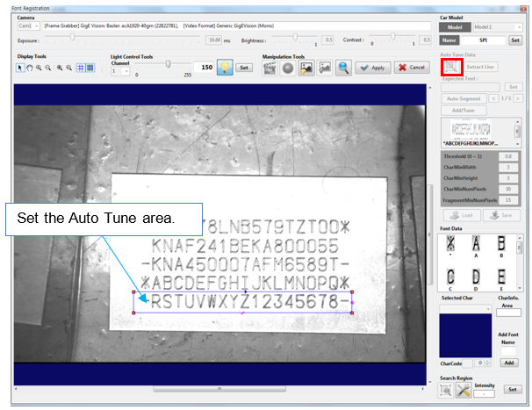The height and width of the screenshot is (410, 532).
Task: Select the letter A font thumbnail
Action: [x=476, y=247]
